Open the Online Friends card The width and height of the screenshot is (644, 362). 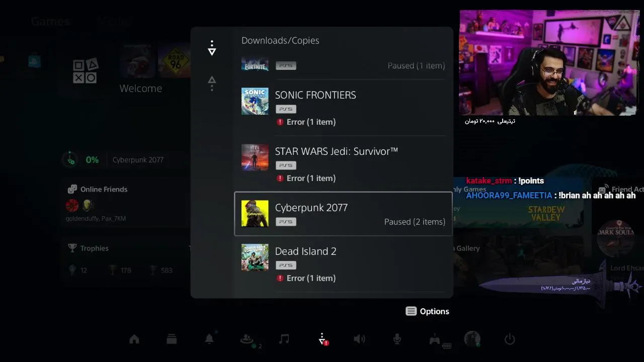(x=126, y=205)
